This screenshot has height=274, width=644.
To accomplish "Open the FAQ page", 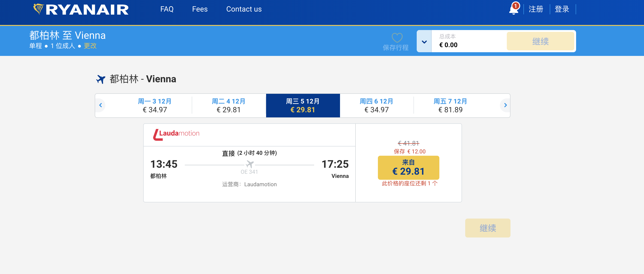I will click(167, 9).
